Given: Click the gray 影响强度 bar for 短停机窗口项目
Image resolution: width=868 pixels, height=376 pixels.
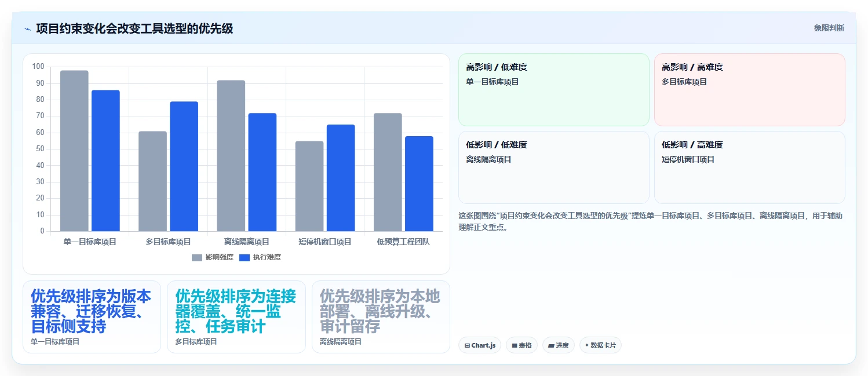Looking at the screenshot, I should [309, 186].
